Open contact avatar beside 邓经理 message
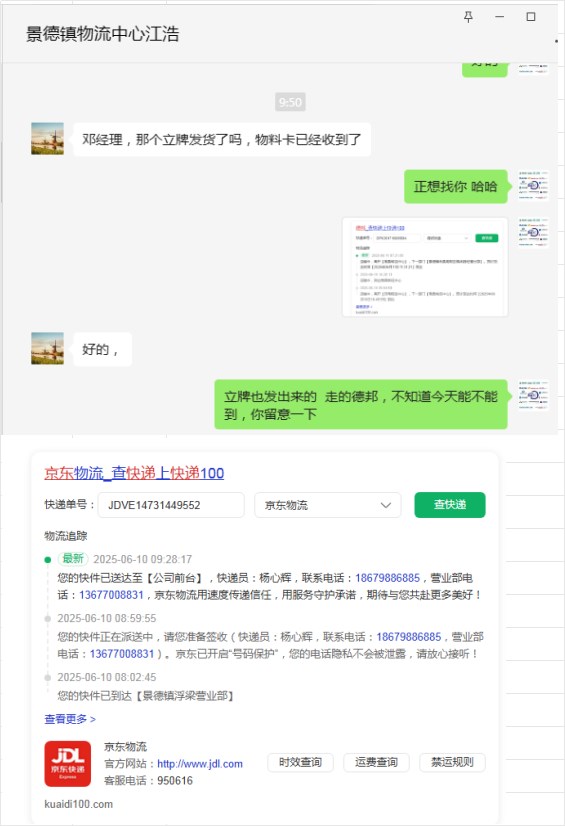Image resolution: width=565 pixels, height=826 pixels. click(x=47, y=139)
